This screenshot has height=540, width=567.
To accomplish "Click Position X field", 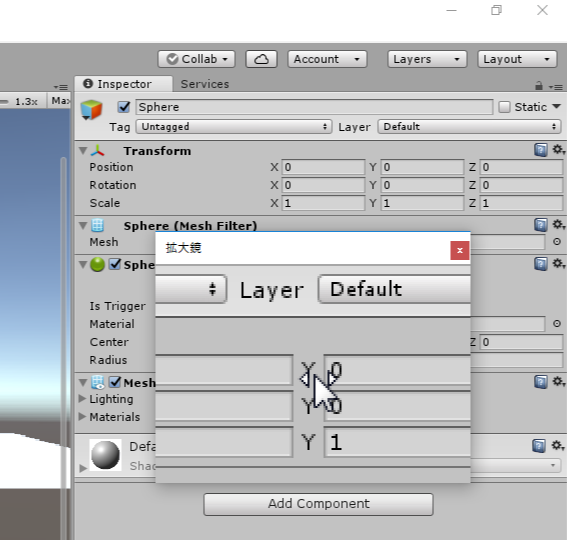I will pyautogui.click(x=323, y=167).
